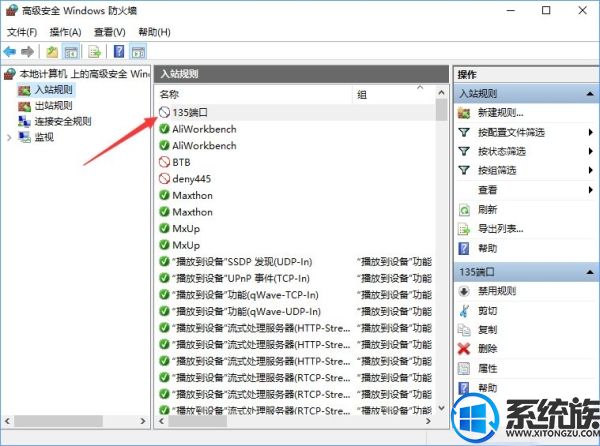Viewport: 600px width, 446px height.
Task: Select the first AliWorkbench rule
Action: click(296, 129)
